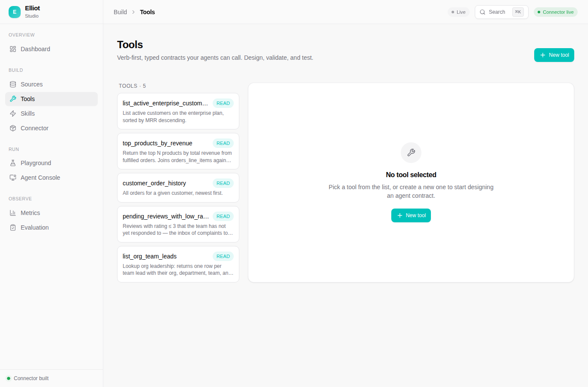Open the Connector page
This screenshot has height=387, width=588.
[x=52, y=128]
